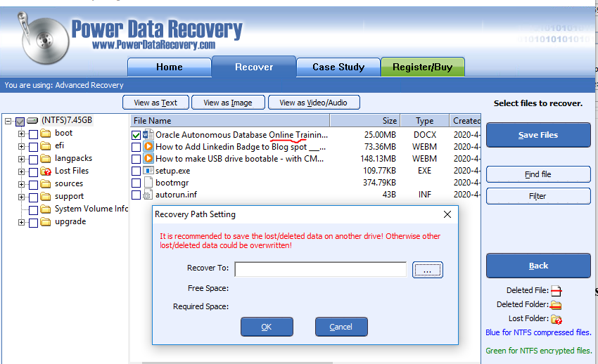598x364 pixels.
Task: Browse for folder with the ... button
Action: (428, 270)
